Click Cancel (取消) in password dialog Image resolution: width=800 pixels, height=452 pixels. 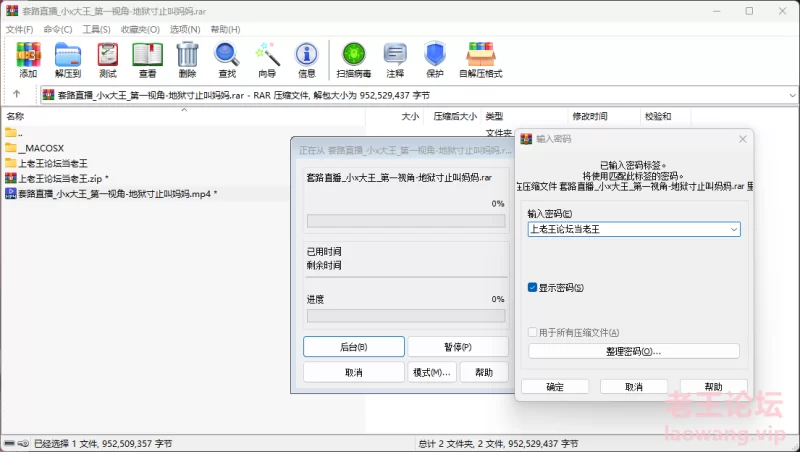(x=634, y=387)
